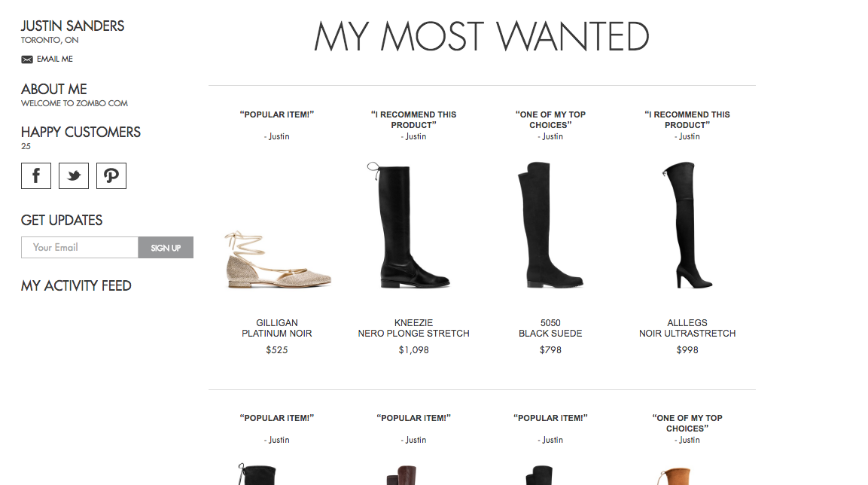Open the Kneezie Nero Plonge Stretch title
Viewport: 868px width, 485px height.
tap(413, 328)
